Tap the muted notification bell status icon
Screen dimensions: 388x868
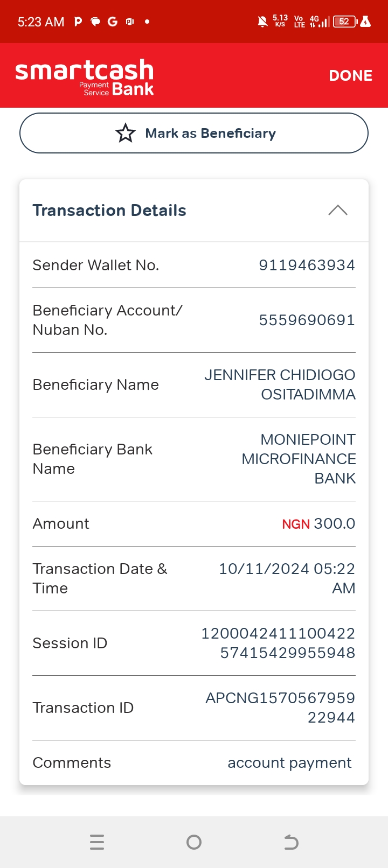[262, 22]
